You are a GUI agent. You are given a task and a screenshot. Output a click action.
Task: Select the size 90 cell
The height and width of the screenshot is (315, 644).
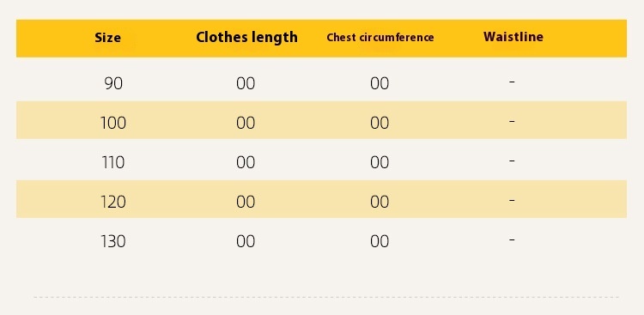coord(113,83)
